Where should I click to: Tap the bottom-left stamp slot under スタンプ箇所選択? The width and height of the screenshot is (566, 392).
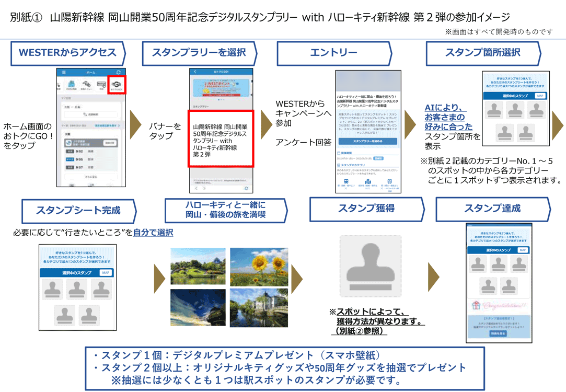pos(505,132)
